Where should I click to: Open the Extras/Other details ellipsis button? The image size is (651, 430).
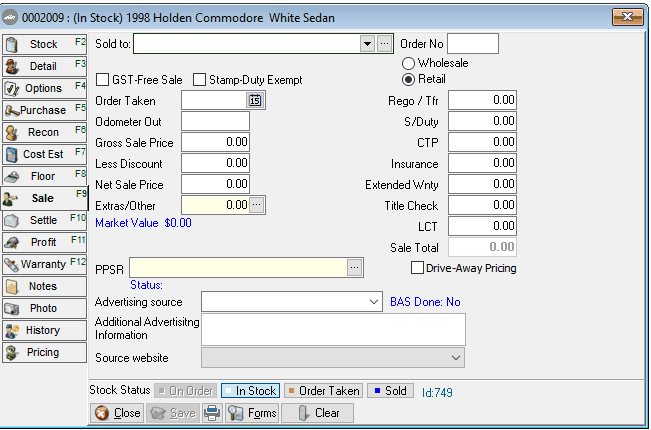[x=257, y=205]
